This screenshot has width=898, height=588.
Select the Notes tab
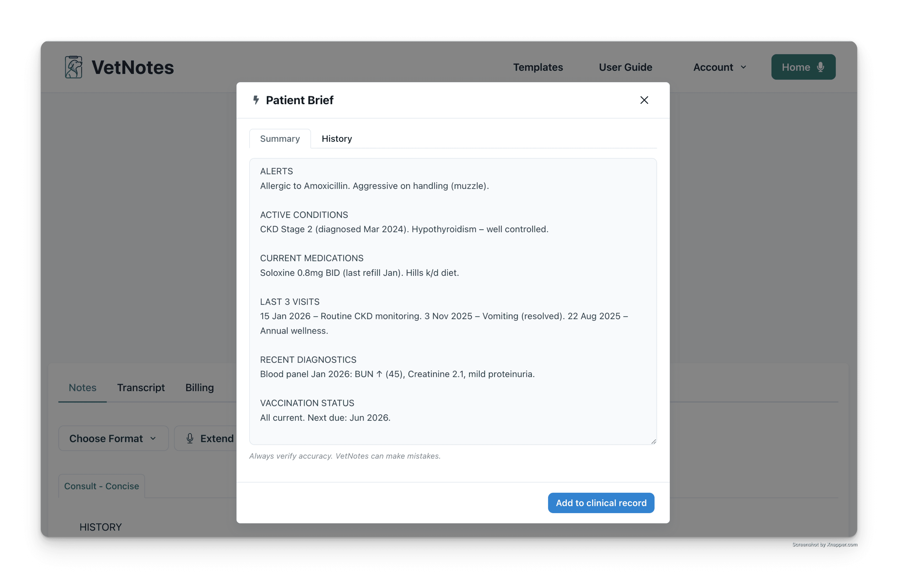(x=82, y=388)
